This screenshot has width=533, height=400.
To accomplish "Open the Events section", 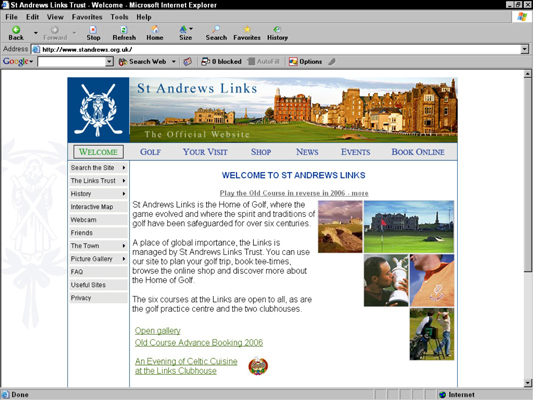I will coord(356,152).
